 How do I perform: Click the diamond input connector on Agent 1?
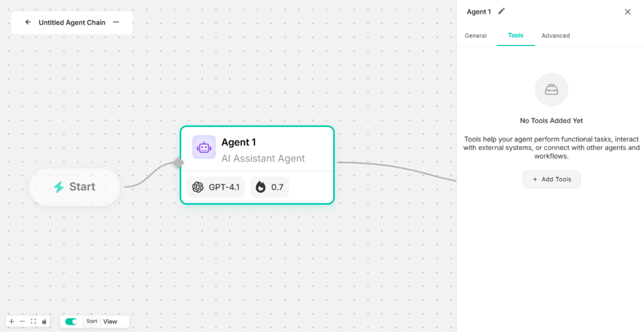click(179, 162)
